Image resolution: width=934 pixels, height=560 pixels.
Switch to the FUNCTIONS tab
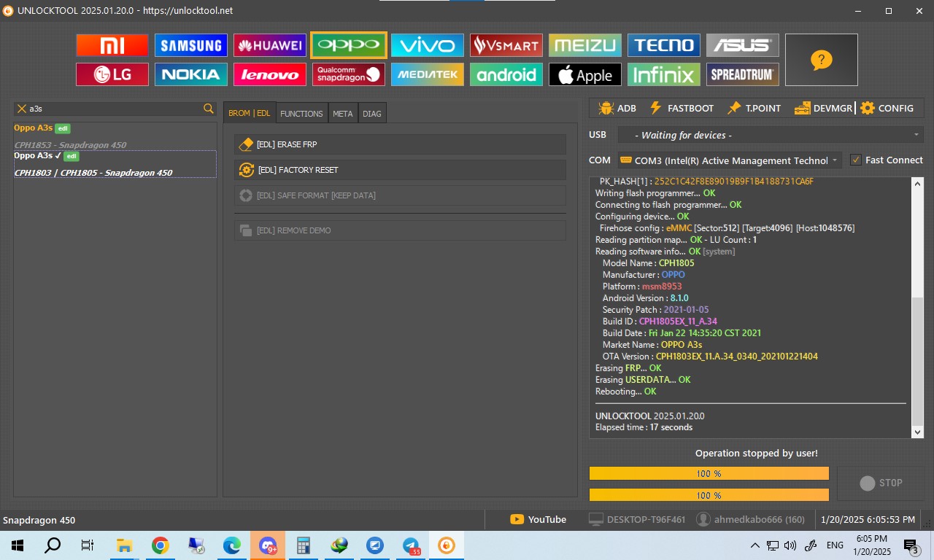pos(301,113)
